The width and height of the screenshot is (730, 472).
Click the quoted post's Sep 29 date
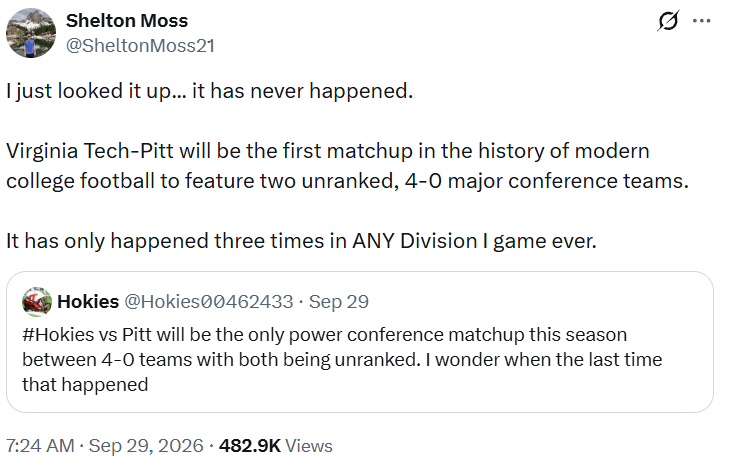point(339,302)
